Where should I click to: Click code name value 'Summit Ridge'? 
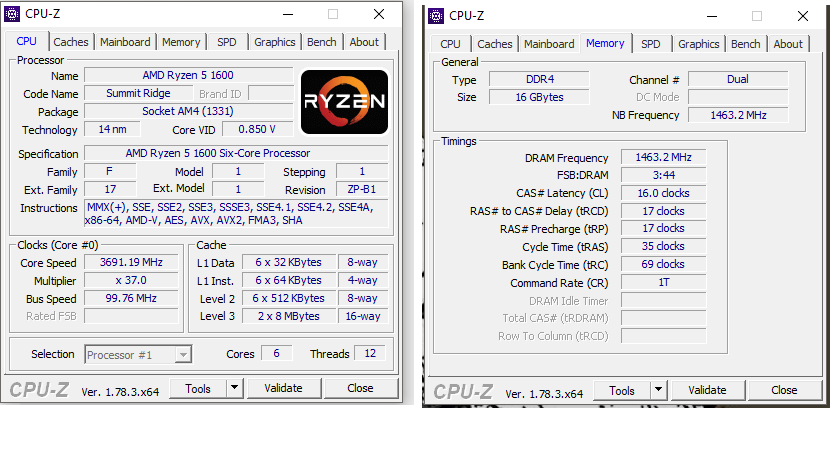coord(139,93)
